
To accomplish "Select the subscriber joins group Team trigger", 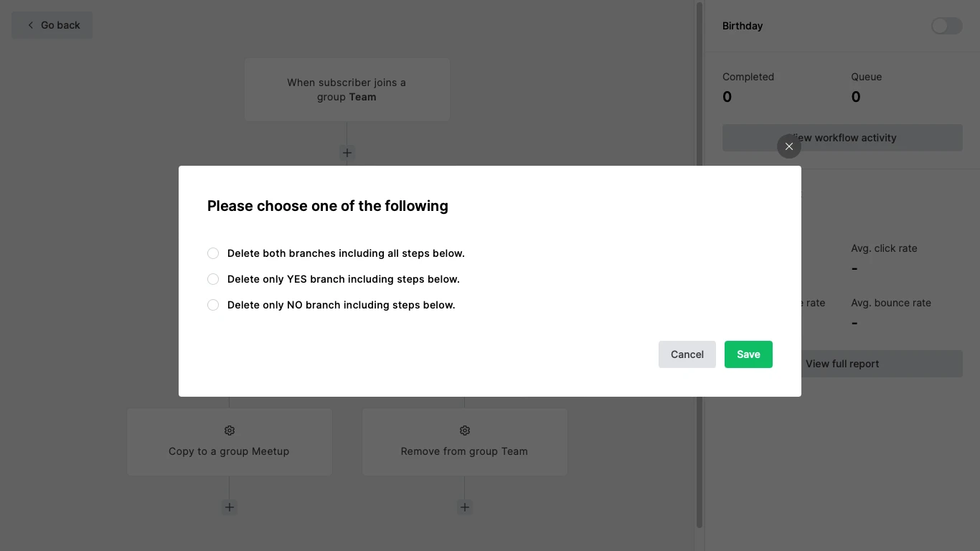I will pyautogui.click(x=347, y=90).
